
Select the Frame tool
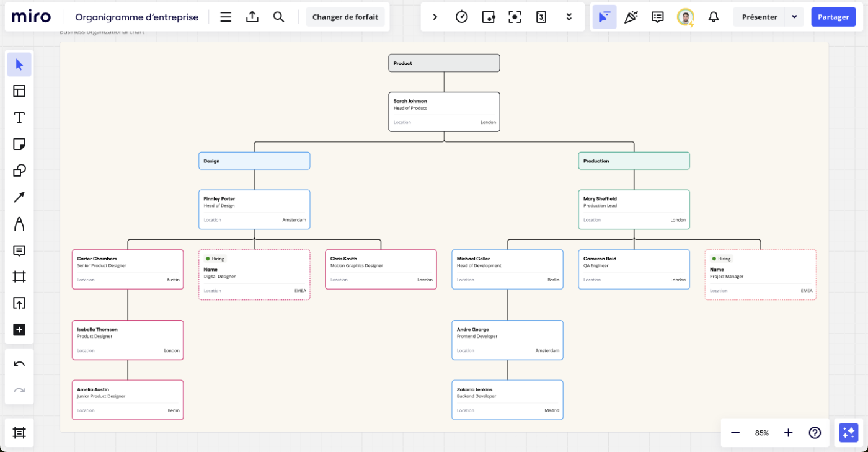19,277
